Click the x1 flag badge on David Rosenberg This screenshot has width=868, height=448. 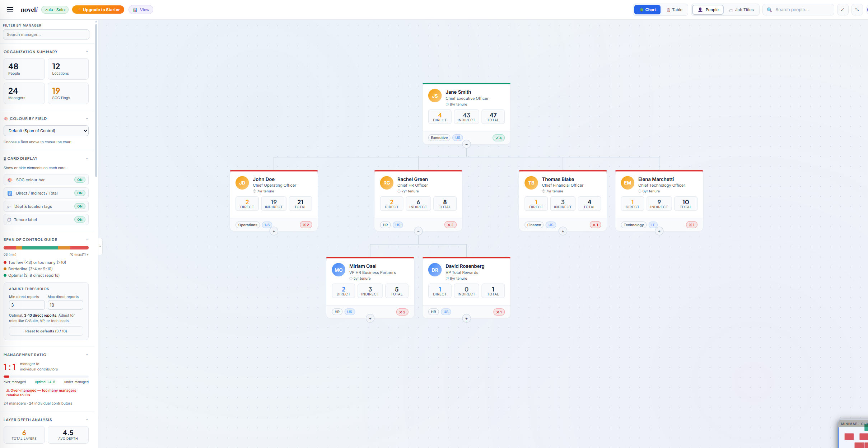point(499,312)
